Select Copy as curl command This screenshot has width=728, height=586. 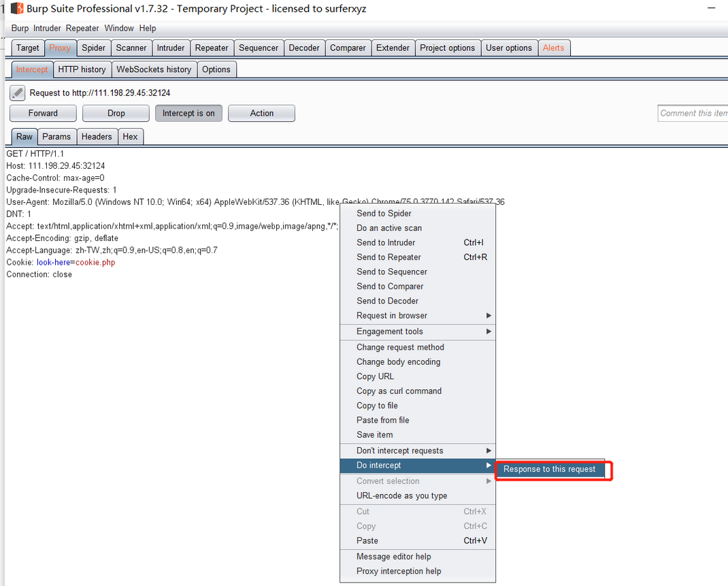click(x=417, y=391)
